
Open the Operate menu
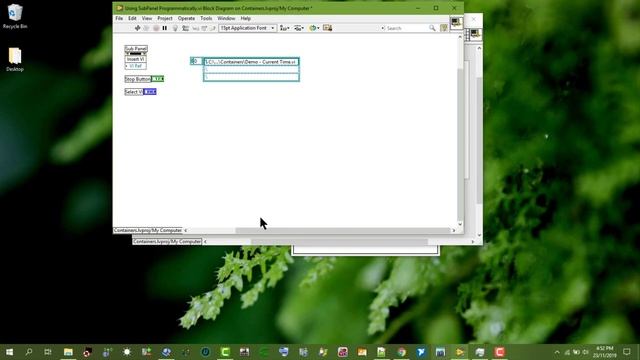tap(186, 18)
